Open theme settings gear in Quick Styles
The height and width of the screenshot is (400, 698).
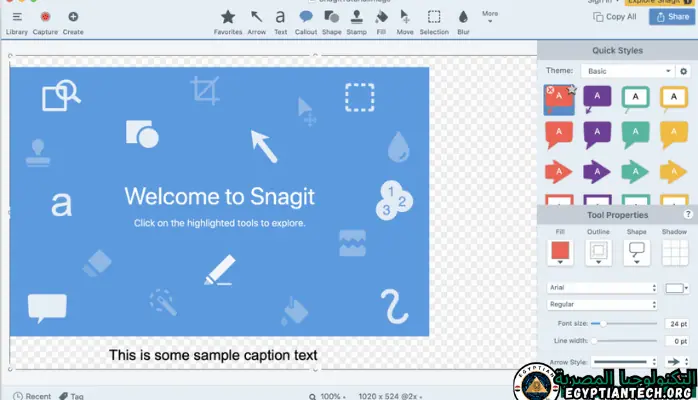(x=684, y=71)
